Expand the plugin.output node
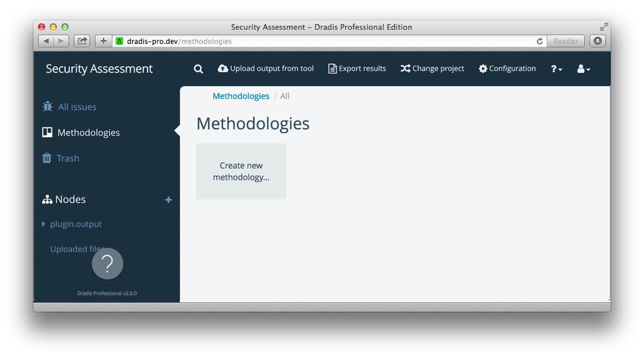644x358 pixels. 43,224
